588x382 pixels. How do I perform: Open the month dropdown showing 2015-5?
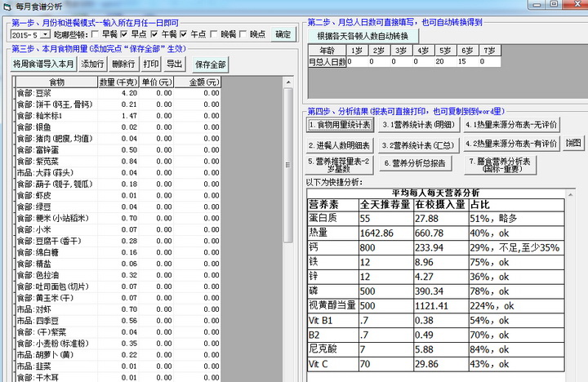pos(46,35)
